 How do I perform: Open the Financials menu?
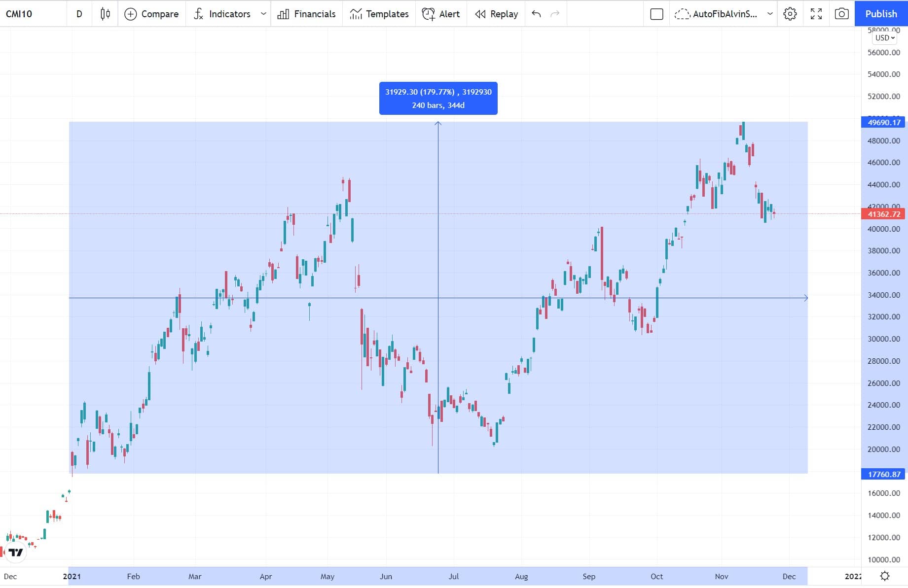pyautogui.click(x=306, y=14)
